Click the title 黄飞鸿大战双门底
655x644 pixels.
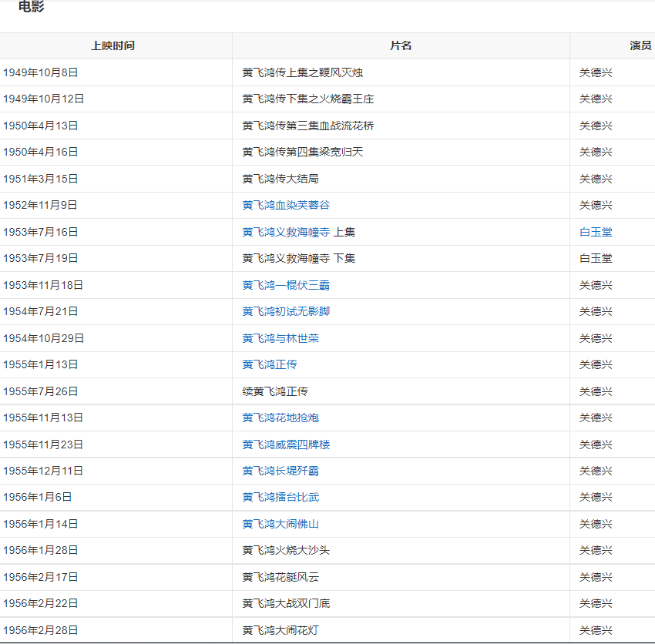pyautogui.click(x=286, y=603)
